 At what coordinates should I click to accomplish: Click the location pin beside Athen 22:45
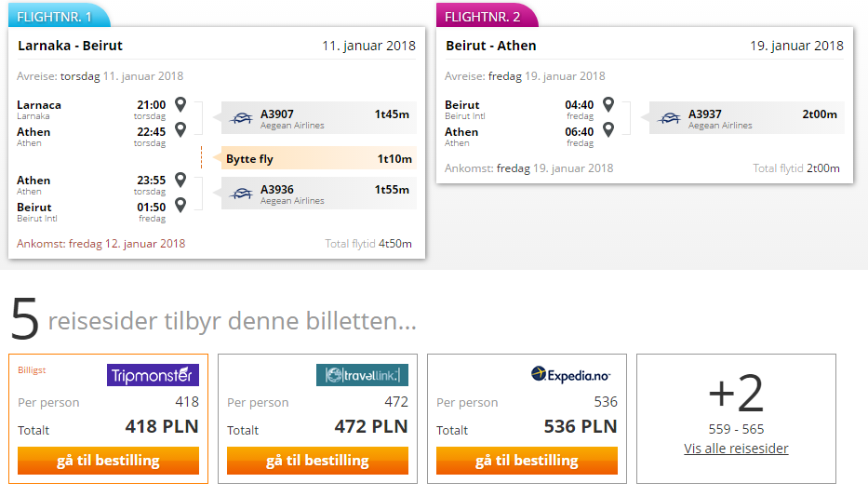[180, 130]
